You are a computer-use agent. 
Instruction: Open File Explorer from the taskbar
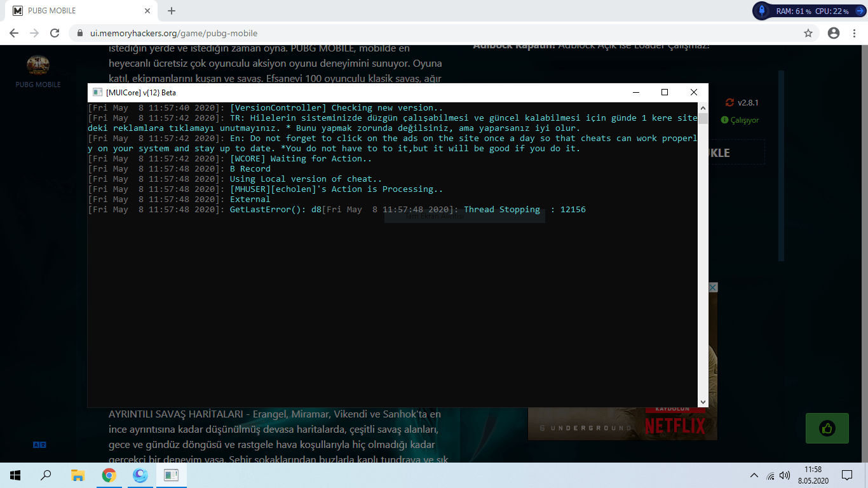click(x=78, y=475)
